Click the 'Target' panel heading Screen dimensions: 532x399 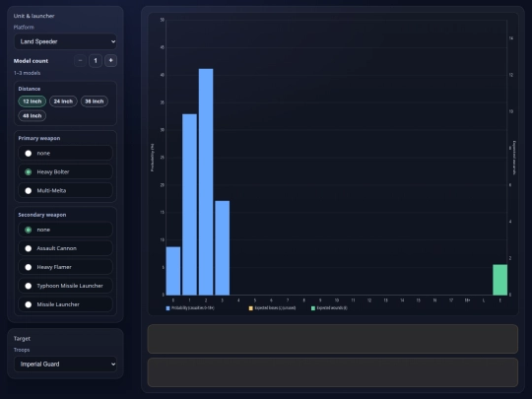click(x=22, y=339)
